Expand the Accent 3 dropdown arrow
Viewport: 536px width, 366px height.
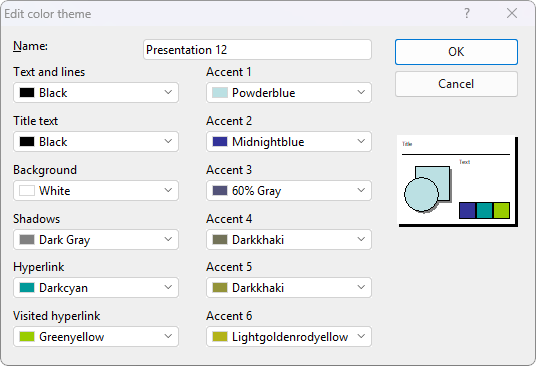pyautogui.click(x=361, y=190)
